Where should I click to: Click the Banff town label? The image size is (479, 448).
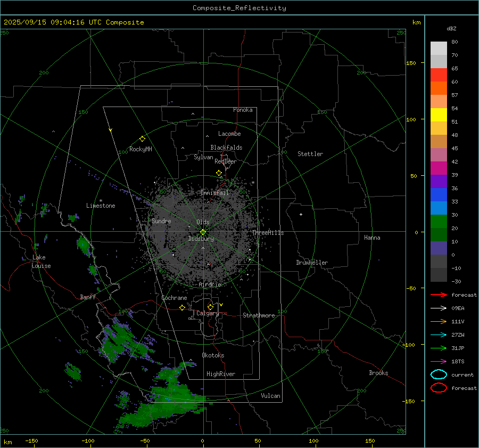88,297
